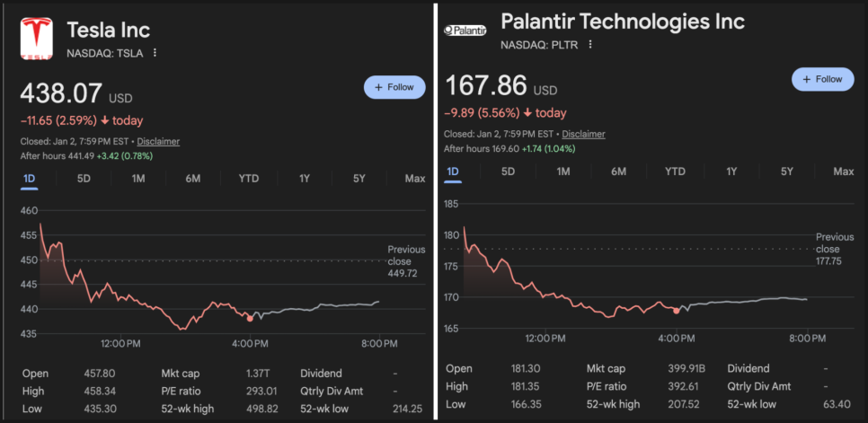Select Max range for Palantir chart
Image resolution: width=868 pixels, height=423 pixels.
pos(843,172)
